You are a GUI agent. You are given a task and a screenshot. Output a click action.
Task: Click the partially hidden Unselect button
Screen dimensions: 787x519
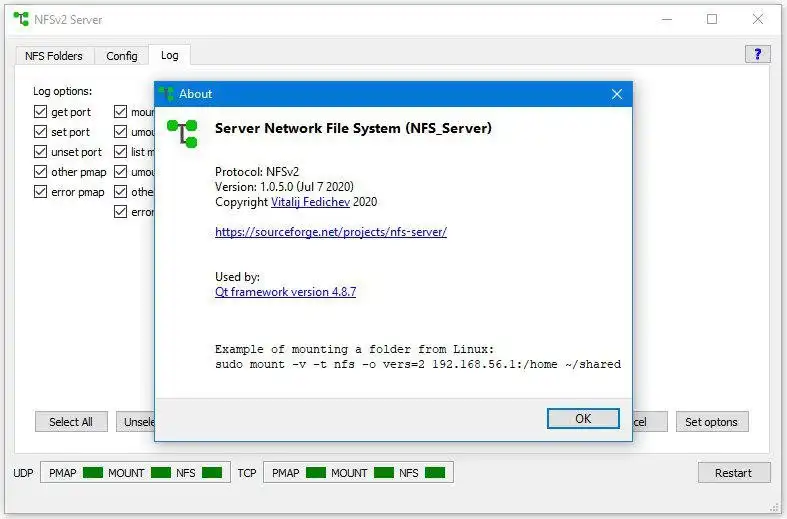136,422
